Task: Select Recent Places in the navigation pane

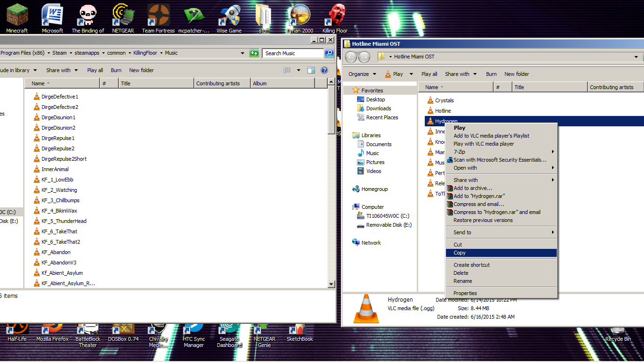Action: coord(378,117)
